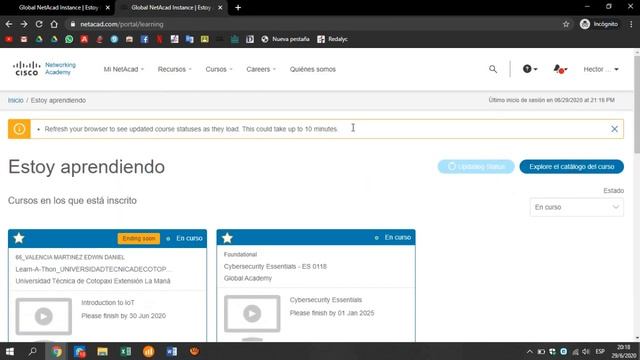Screen dimensions: 640x360
Task: Click 'Universidad Técnica de Cotopaxi Extensión La Maná' text
Action: click(93, 281)
